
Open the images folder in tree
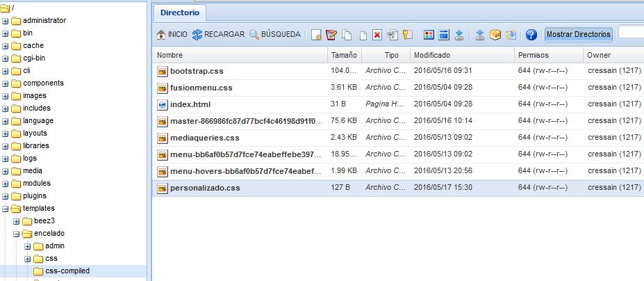(35, 96)
